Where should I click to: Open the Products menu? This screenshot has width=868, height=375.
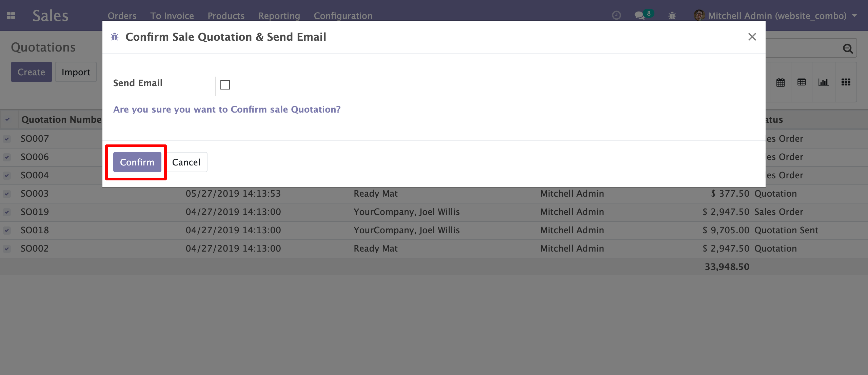coord(226,16)
